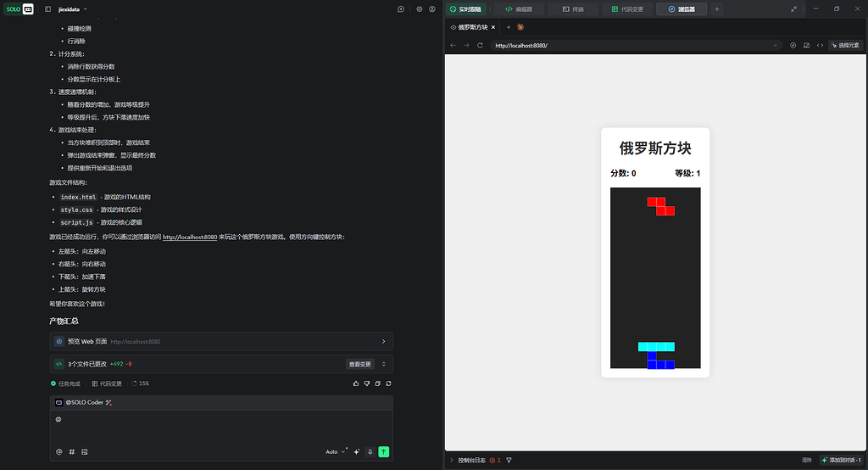Attach an image to the chat
The image size is (868, 470).
[85, 451]
